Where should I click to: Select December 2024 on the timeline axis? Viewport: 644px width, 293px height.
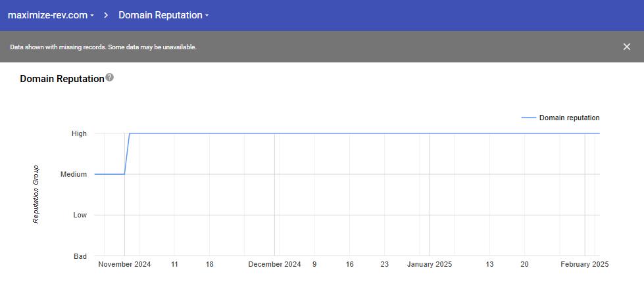pos(274,265)
